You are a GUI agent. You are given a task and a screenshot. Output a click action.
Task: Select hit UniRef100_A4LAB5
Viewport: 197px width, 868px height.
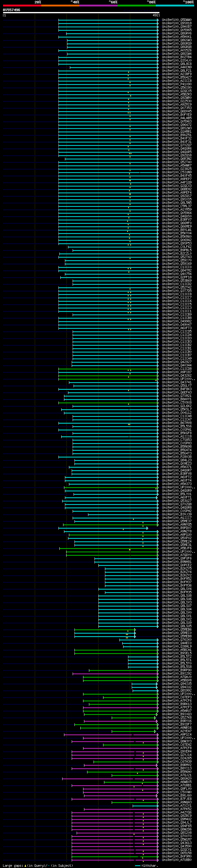(x=177, y=118)
